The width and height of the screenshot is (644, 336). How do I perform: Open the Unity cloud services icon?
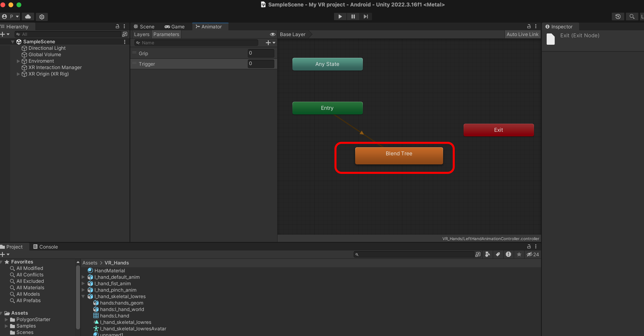click(x=28, y=17)
